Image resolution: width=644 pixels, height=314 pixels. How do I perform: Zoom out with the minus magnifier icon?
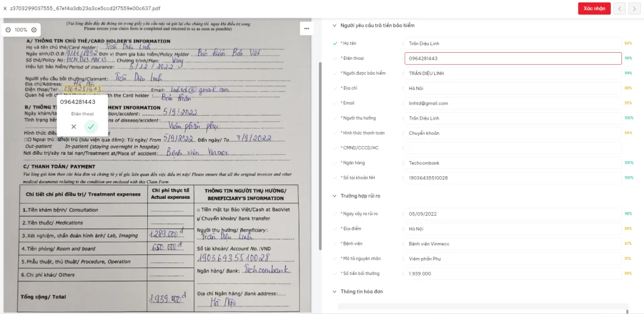8,30
